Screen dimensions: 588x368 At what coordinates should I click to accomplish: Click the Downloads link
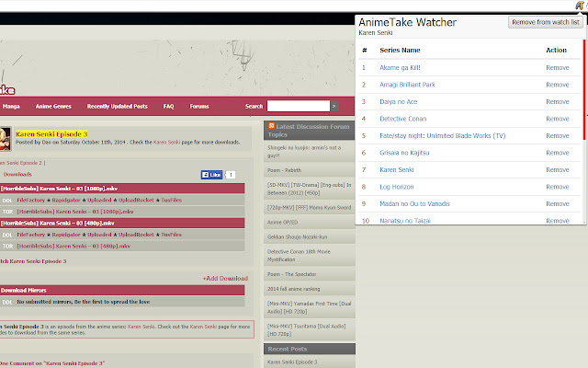click(x=17, y=174)
